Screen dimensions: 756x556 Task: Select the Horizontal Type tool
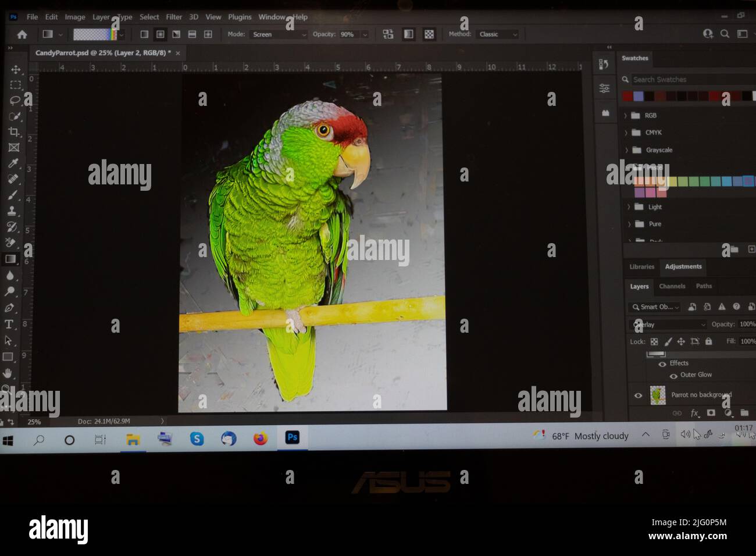tap(9, 324)
